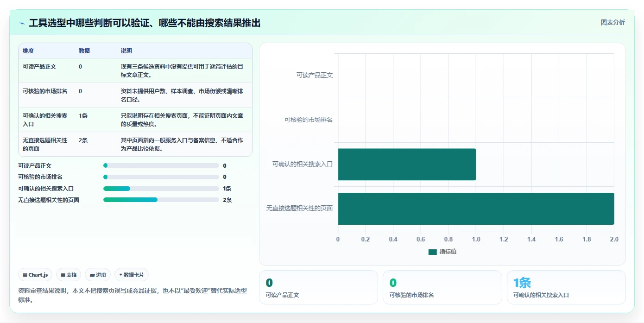Viewport: 644px width, 323px height.
Task: Click the 维度 column header
Action: click(28, 51)
